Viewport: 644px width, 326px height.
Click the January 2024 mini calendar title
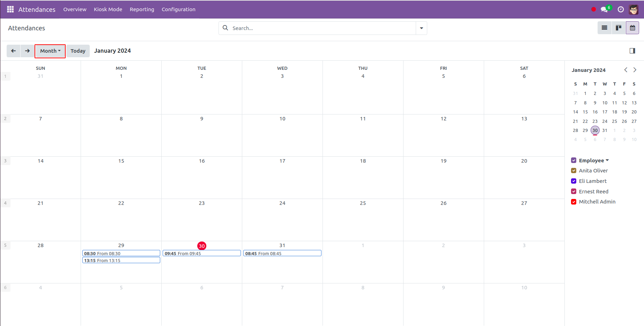[589, 70]
